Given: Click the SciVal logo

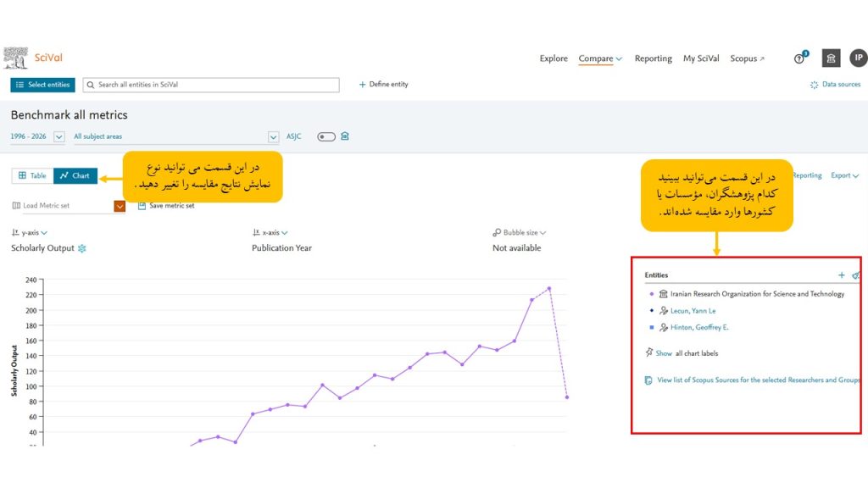Looking at the screenshot, I should (x=33, y=58).
